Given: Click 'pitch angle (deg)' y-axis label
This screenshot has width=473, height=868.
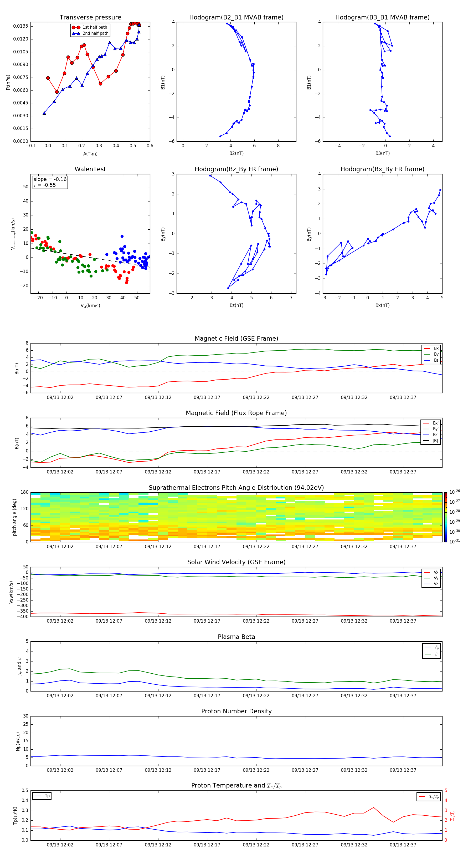Looking at the screenshot, I should click(14, 517).
